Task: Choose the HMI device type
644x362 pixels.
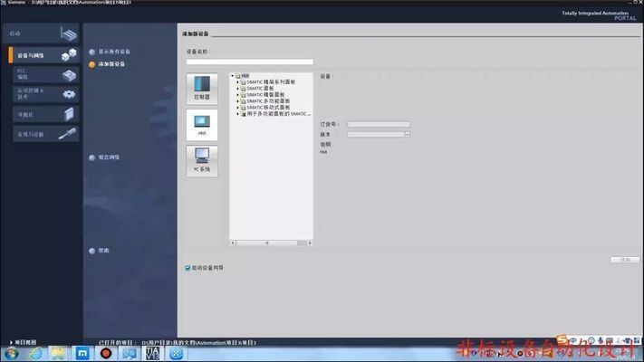Action: tap(202, 125)
